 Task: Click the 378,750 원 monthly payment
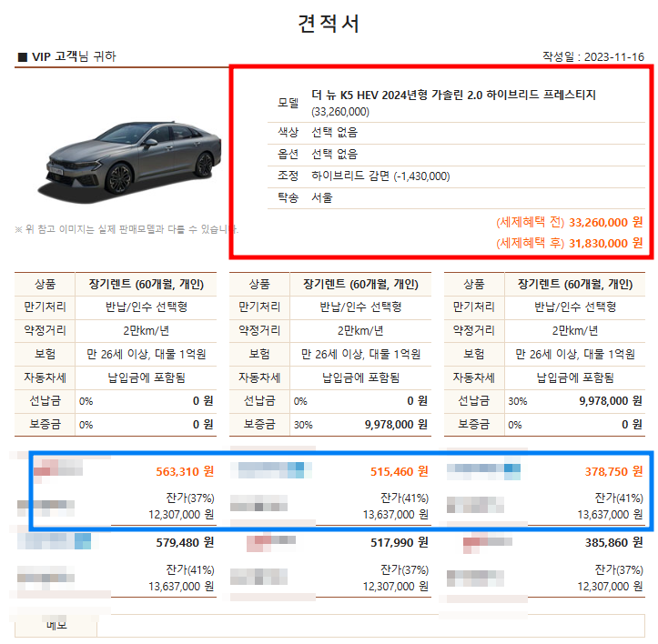click(x=614, y=471)
